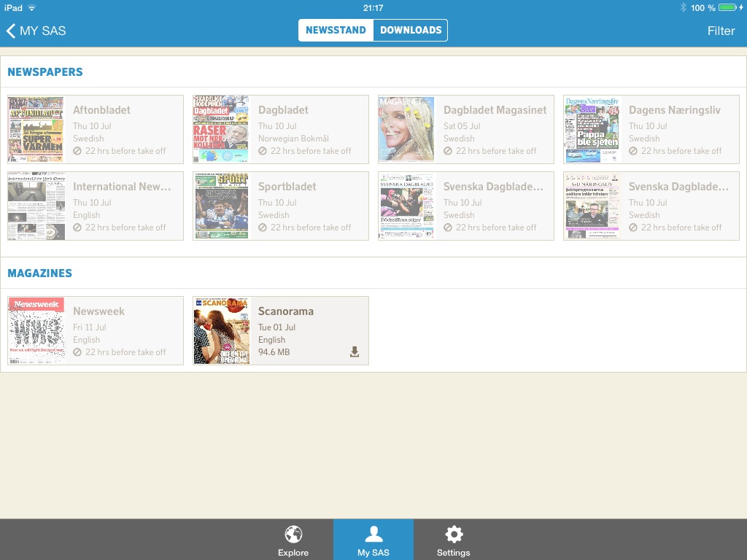Viewport: 747px width, 560px height.
Task: Select the International New York Times cover
Action: (36, 206)
